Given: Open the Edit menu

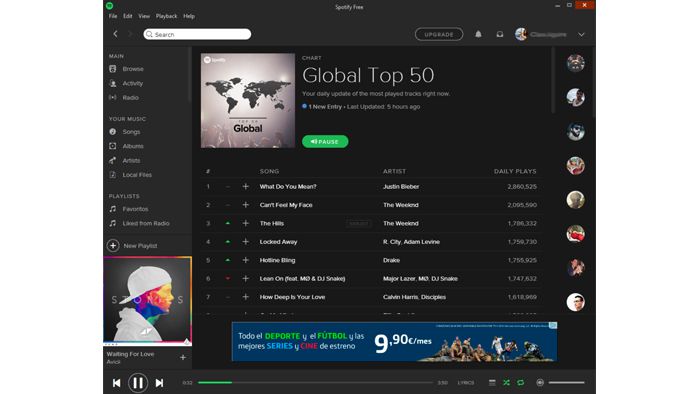Looking at the screenshot, I should point(128,16).
